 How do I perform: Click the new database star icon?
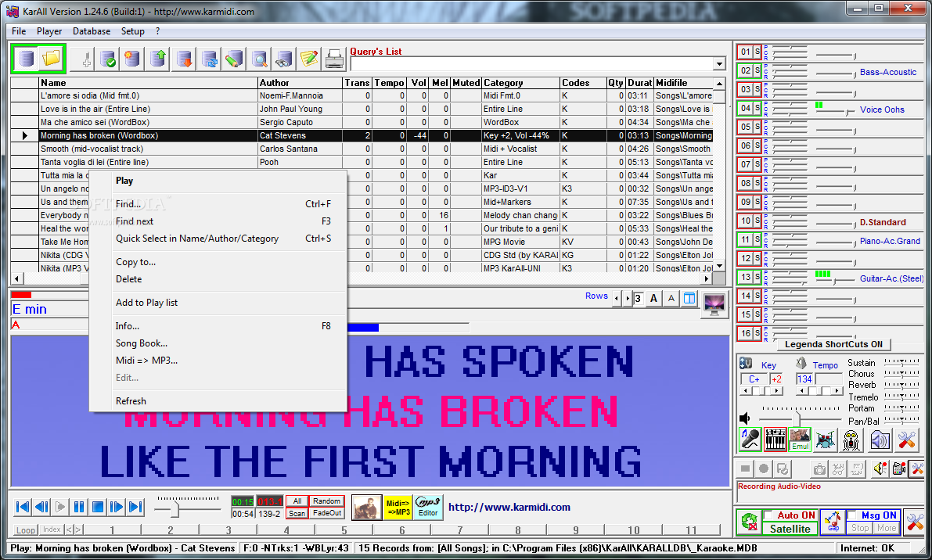(131, 59)
